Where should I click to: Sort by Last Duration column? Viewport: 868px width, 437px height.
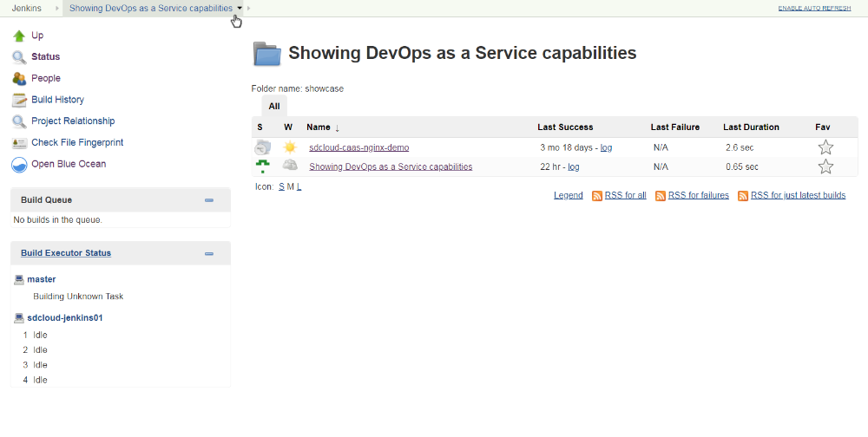coord(751,127)
